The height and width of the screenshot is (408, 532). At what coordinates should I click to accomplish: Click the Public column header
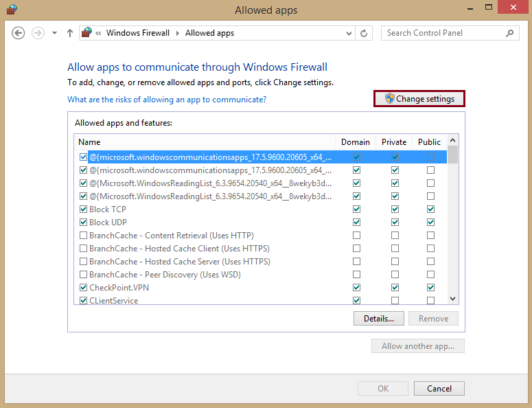pyautogui.click(x=429, y=142)
